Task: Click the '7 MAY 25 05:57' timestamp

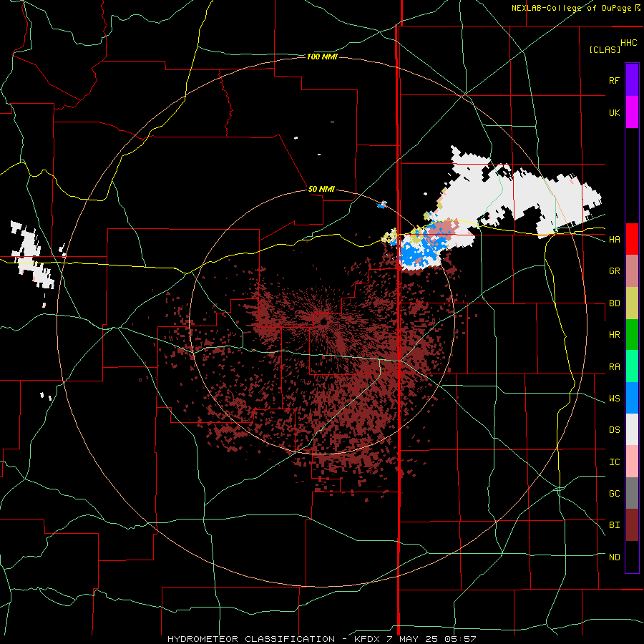Action: tap(431, 639)
